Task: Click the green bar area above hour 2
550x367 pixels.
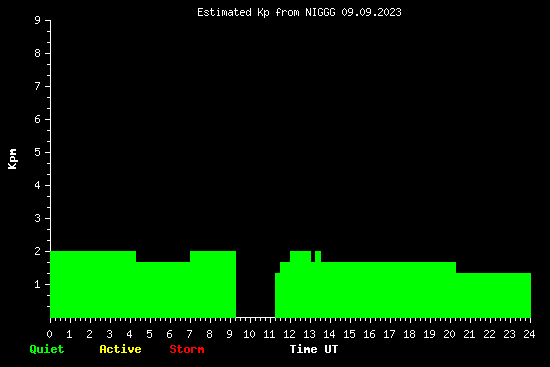Action: click(90, 284)
